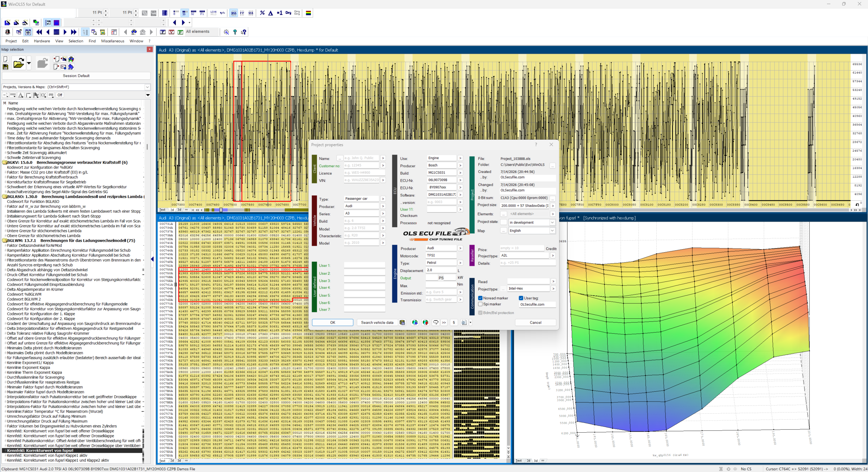This screenshot has height=472, width=868.
Task: Click the delta difference icon in toolbar
Action: [x=271, y=13]
